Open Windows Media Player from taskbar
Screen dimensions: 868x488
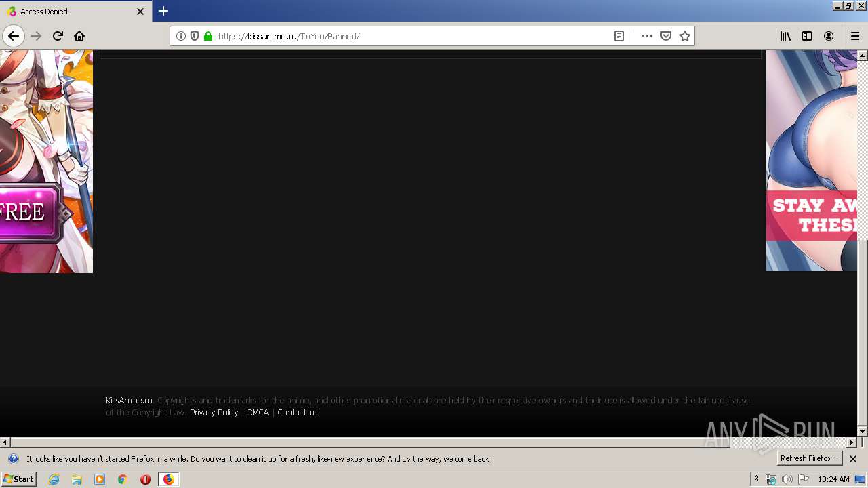tap(100, 479)
